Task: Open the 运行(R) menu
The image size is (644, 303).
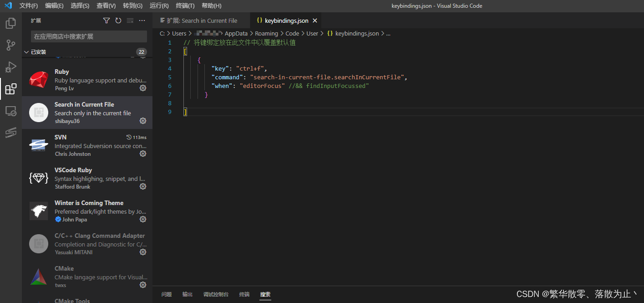Action: tap(159, 6)
